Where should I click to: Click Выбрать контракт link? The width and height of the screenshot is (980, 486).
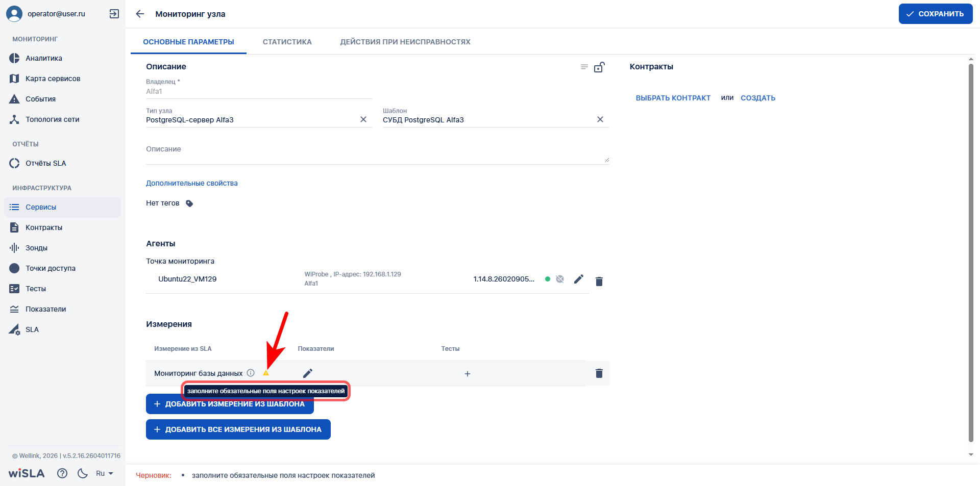pyautogui.click(x=673, y=98)
